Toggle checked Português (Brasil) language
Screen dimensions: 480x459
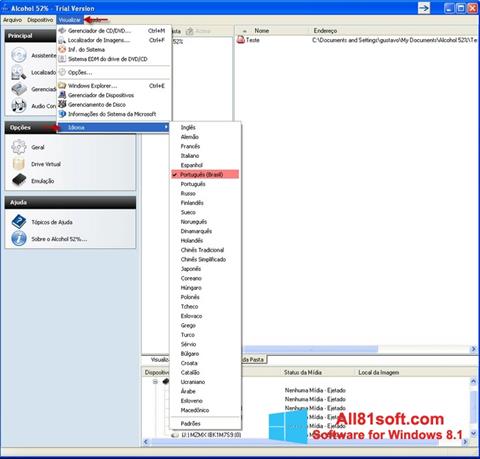pos(205,174)
